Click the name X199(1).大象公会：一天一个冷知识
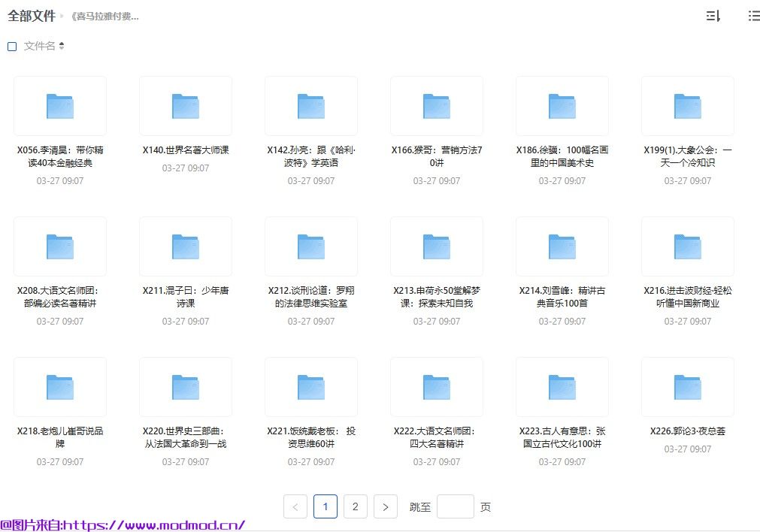 pyautogui.click(x=688, y=156)
